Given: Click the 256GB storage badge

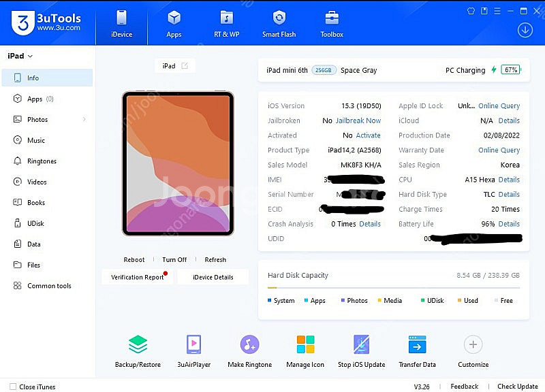Looking at the screenshot, I should (324, 70).
